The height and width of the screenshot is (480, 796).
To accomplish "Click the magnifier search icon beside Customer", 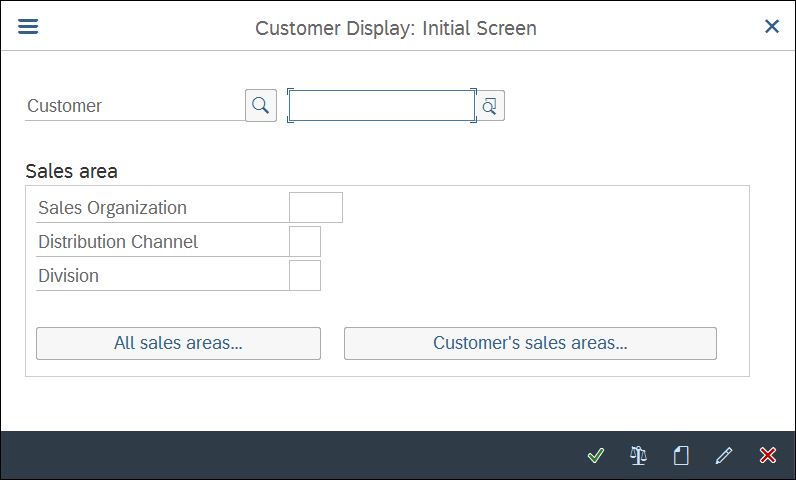I will click(x=261, y=106).
